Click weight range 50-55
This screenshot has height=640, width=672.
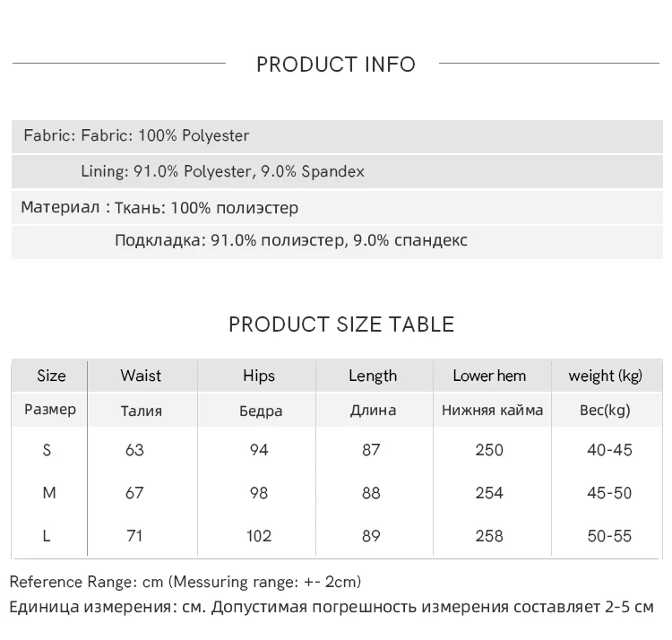click(609, 536)
